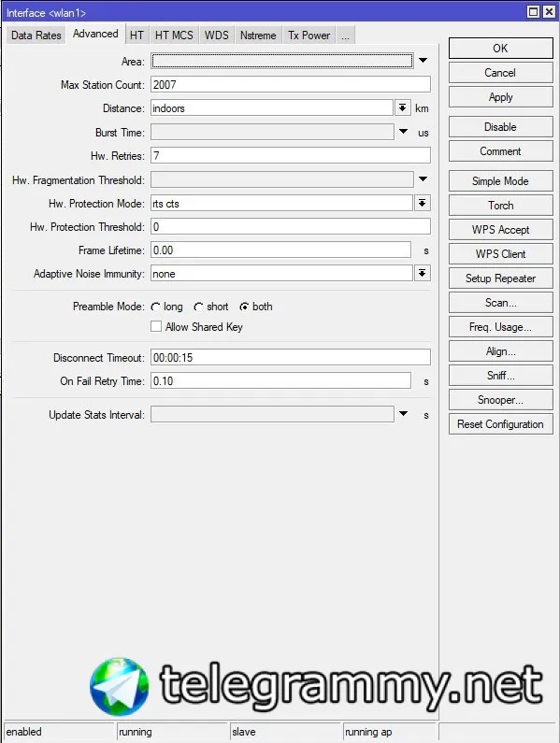Expand Hw. Fragmentation Threshold arrow

[x=423, y=179]
